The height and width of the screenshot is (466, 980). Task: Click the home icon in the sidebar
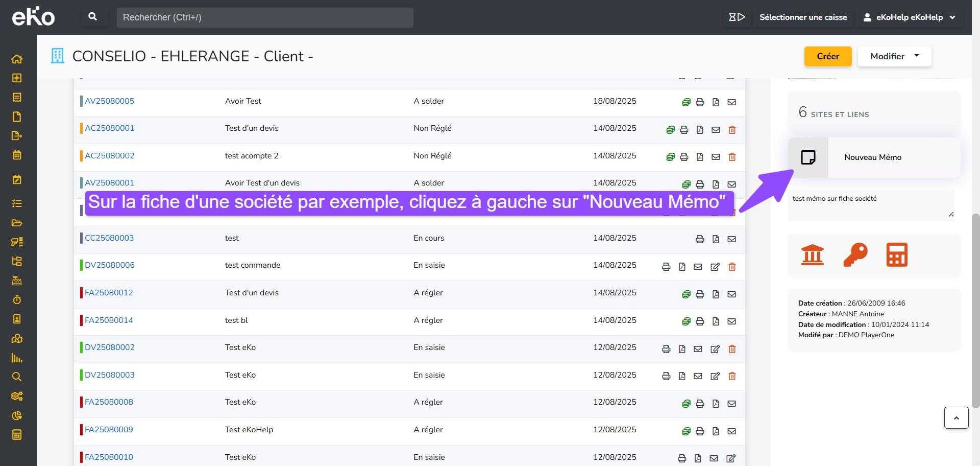coord(17,59)
